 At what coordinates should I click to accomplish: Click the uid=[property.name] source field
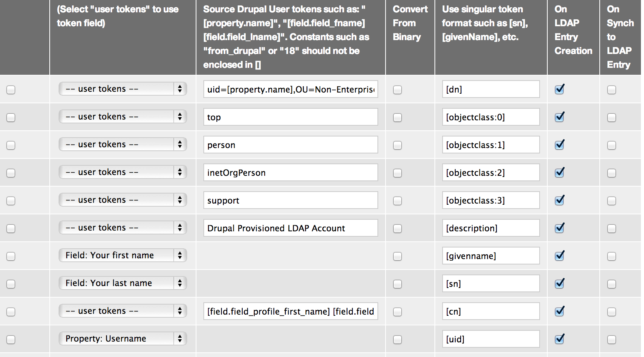pyautogui.click(x=290, y=89)
